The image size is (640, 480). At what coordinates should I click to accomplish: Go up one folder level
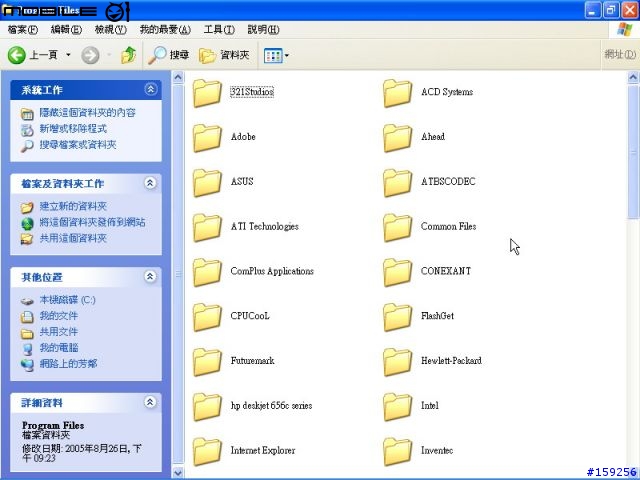click(129, 55)
